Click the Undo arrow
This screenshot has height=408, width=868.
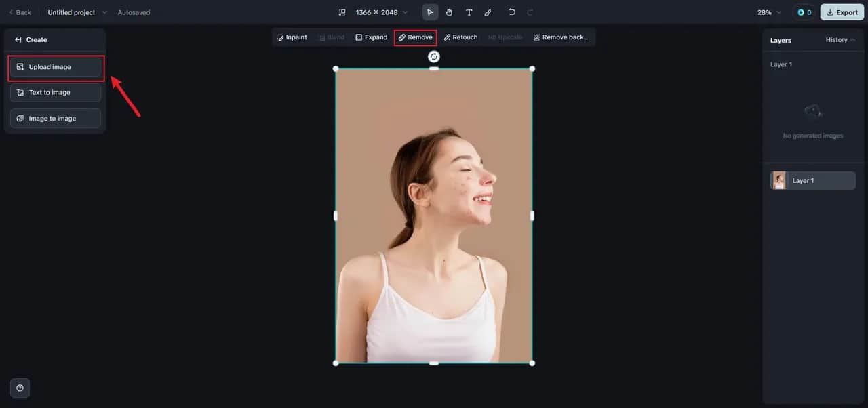click(x=512, y=12)
